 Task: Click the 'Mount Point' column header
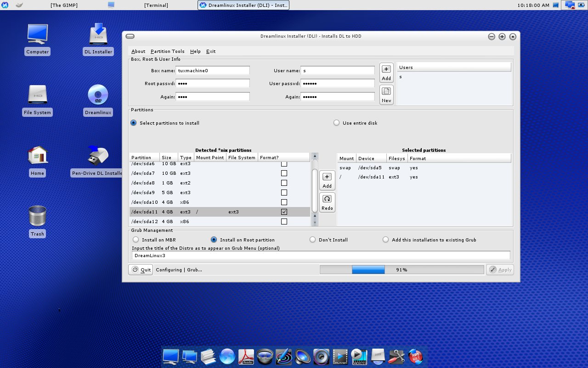210,157
